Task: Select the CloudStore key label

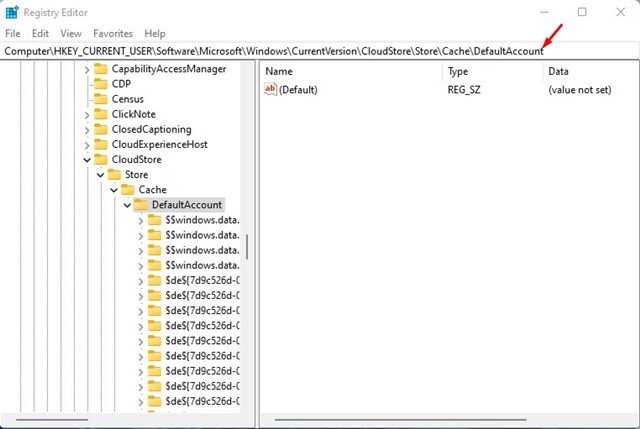Action: coord(137,159)
